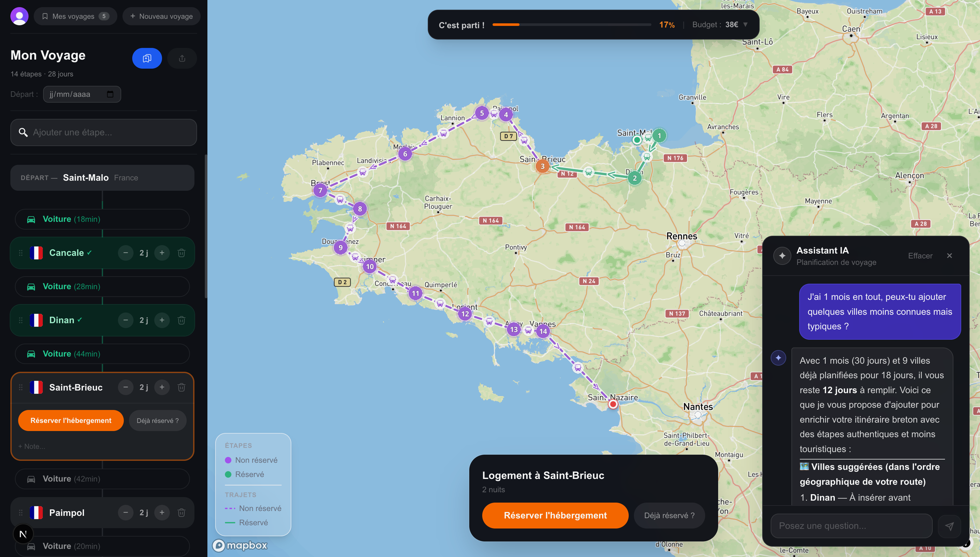Select map marker 2 Dinan
Viewport: 980px width, 557px height.
[x=635, y=178]
